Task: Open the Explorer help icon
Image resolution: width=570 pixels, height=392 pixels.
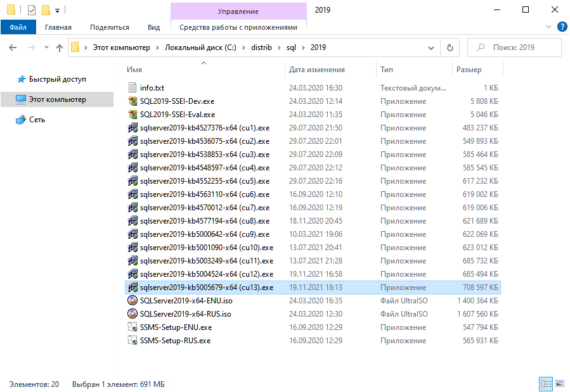Action: pos(562,27)
